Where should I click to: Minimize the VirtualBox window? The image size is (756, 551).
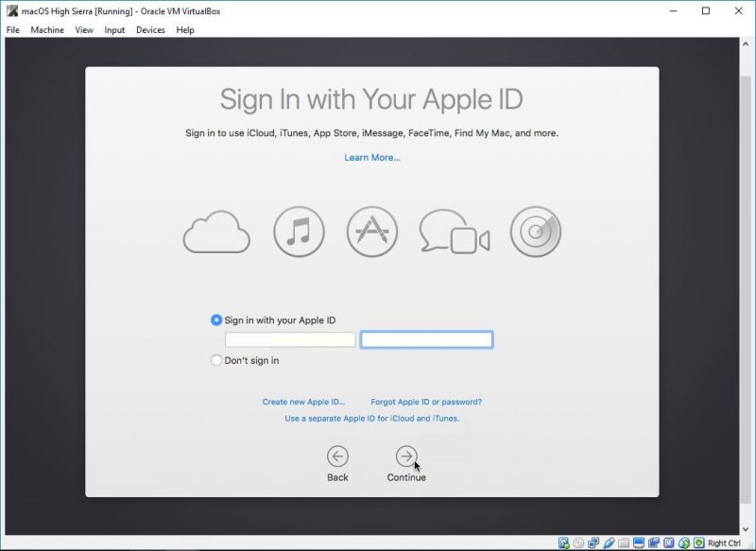pyautogui.click(x=674, y=10)
